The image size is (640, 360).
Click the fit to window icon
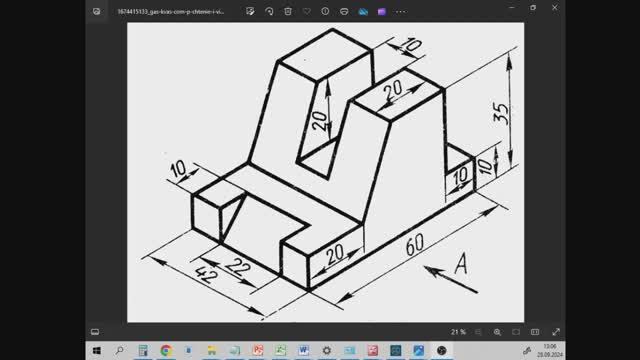pos(516,332)
